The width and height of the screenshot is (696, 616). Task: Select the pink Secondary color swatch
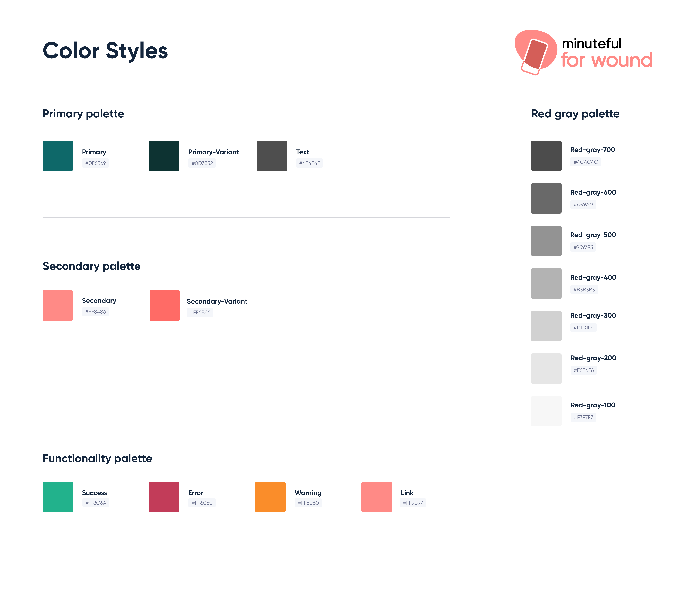point(58,305)
